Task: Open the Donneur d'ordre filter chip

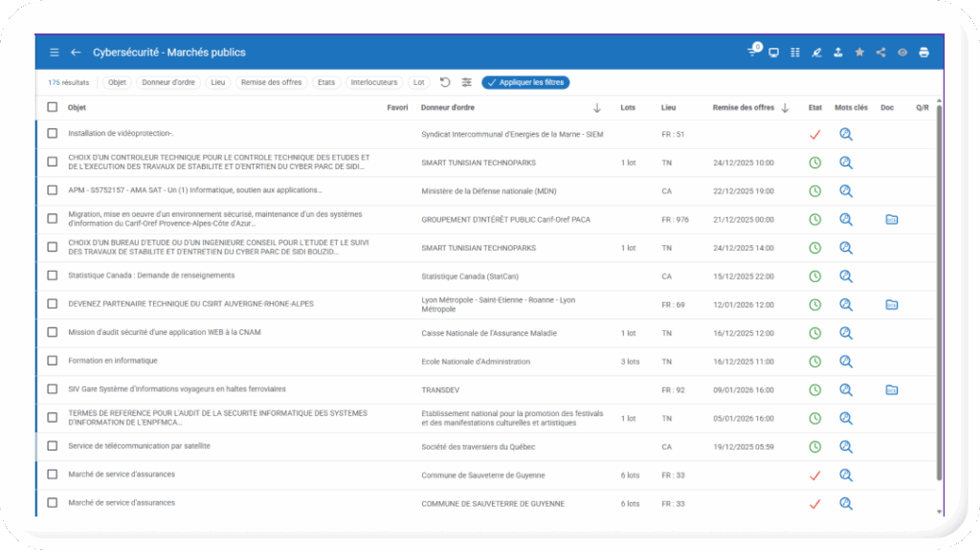Action: pos(167,82)
